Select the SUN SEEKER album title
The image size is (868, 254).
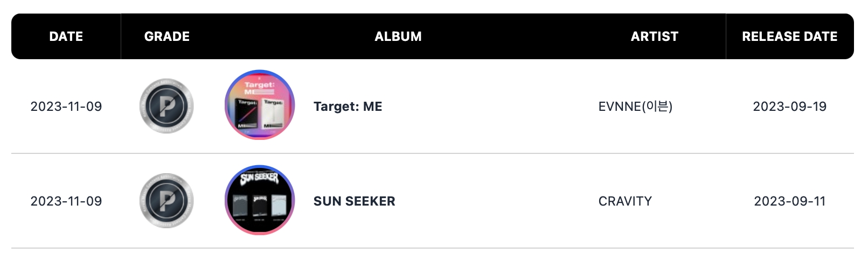point(355,201)
